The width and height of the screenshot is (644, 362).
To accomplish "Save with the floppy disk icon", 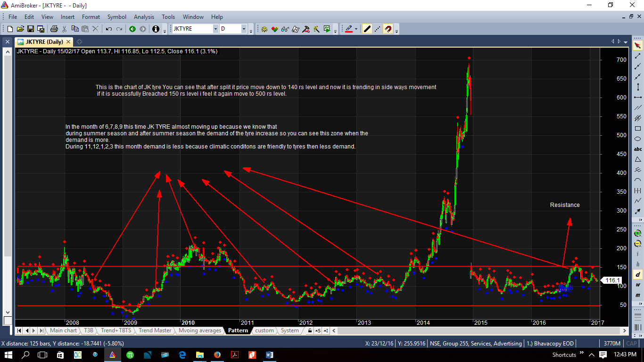I will click(31, 29).
